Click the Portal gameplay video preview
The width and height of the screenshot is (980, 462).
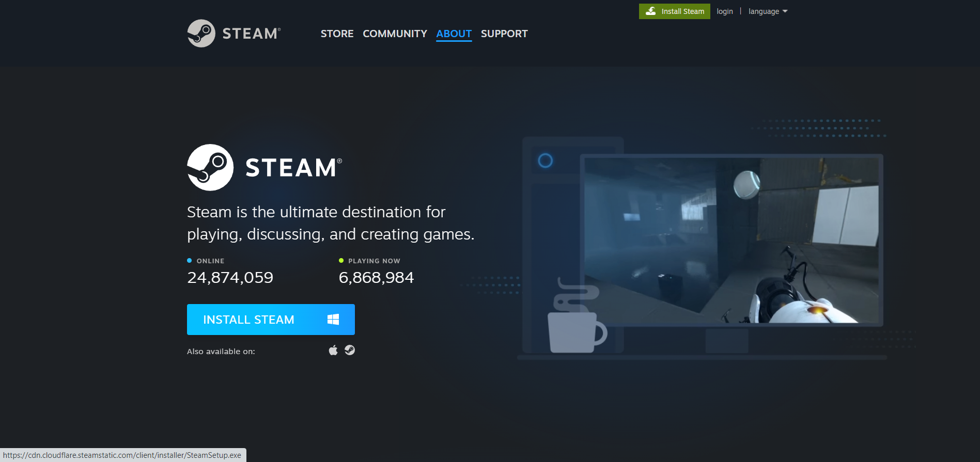731,240
